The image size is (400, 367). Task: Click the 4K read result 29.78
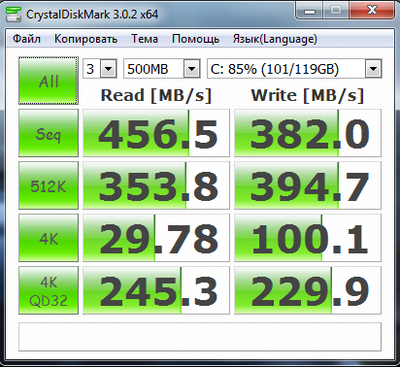pyautogui.click(x=156, y=238)
